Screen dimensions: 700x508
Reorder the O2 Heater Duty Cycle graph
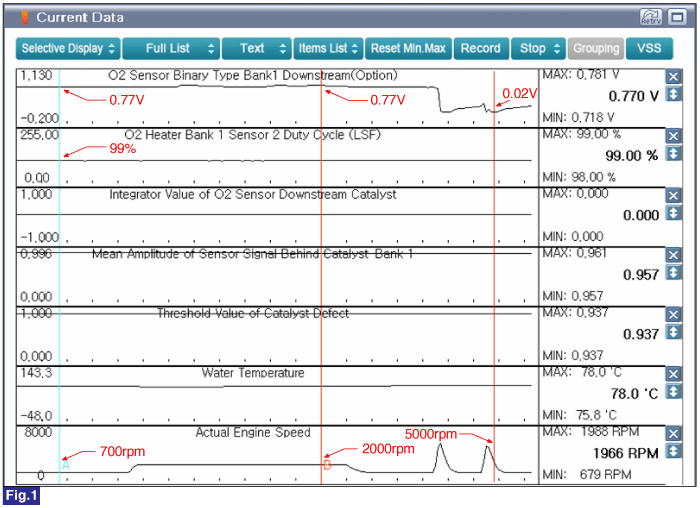673,154
